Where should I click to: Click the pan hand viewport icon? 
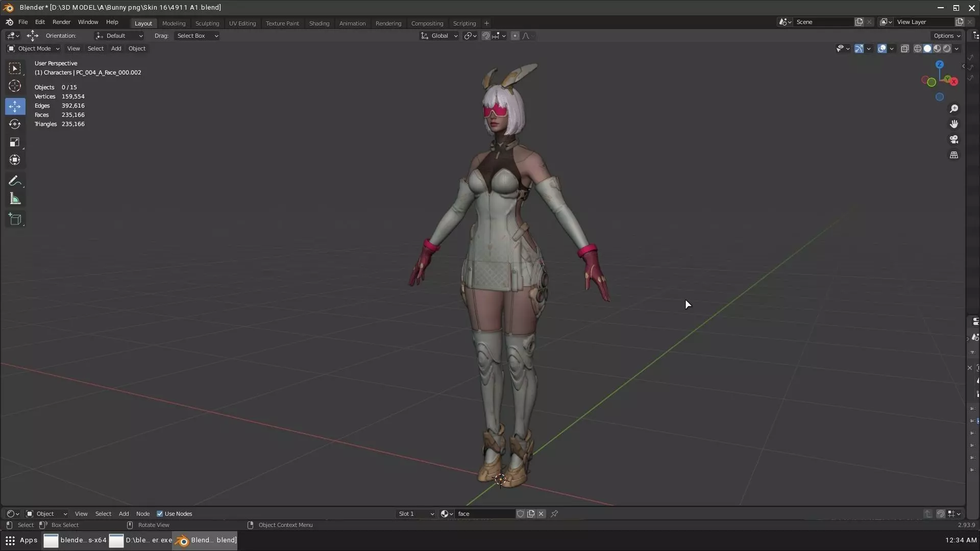tap(953, 124)
